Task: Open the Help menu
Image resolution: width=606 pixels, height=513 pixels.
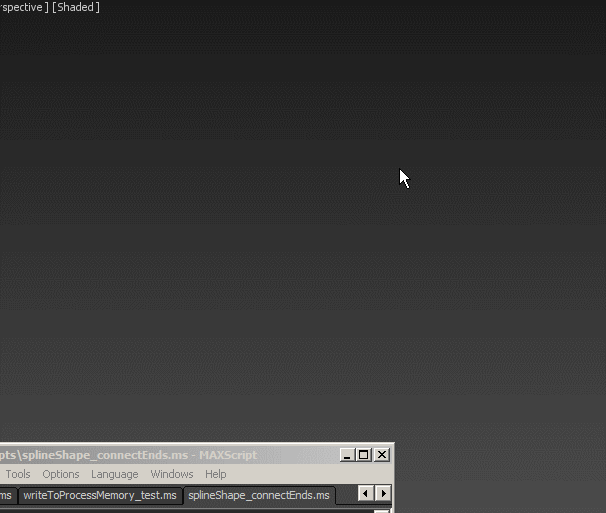Action: pyautogui.click(x=216, y=474)
